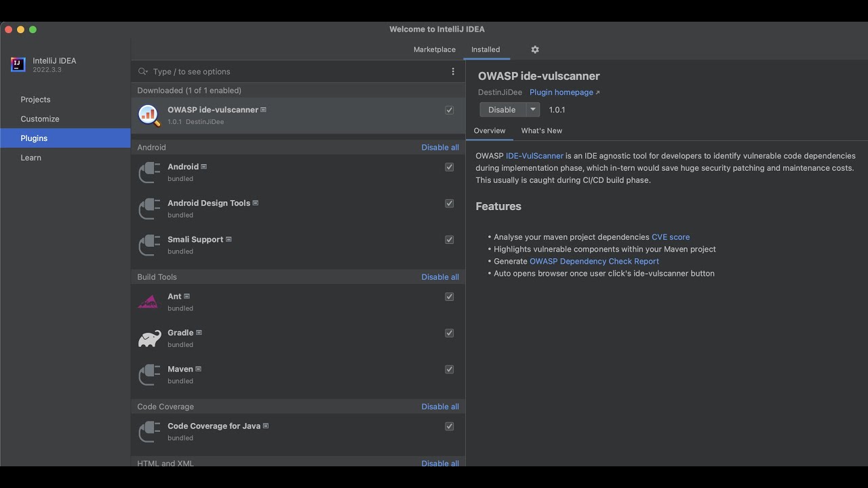Viewport: 868px width, 488px height.
Task: Click the search magnifier icon
Action: (142, 71)
